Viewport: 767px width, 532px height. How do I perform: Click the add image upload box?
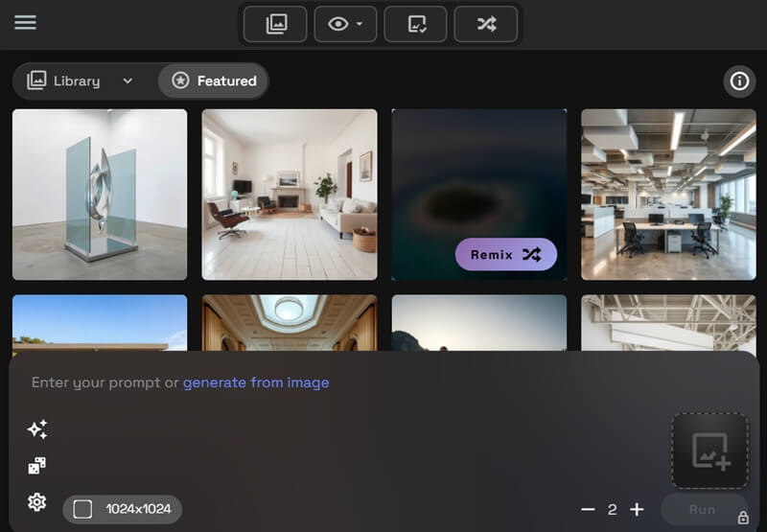click(x=709, y=451)
